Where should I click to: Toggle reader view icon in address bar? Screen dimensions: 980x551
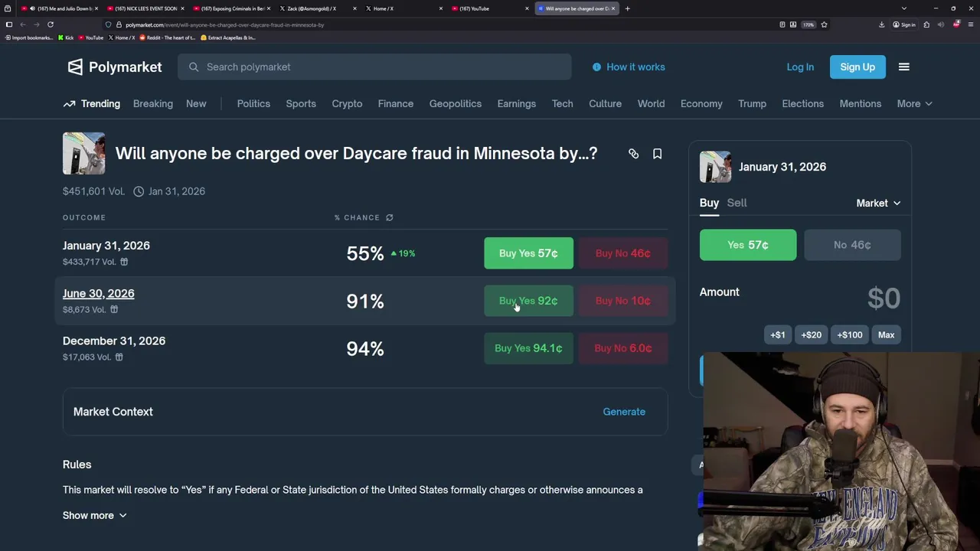click(782, 24)
